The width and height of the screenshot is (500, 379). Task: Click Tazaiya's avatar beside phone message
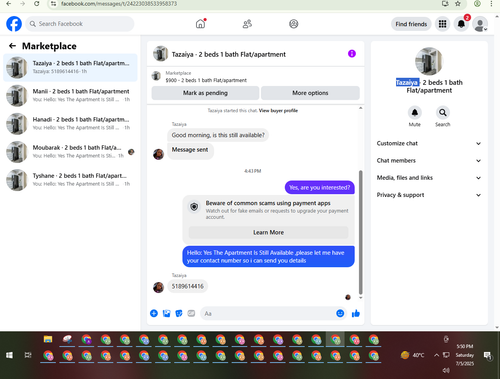click(158, 287)
